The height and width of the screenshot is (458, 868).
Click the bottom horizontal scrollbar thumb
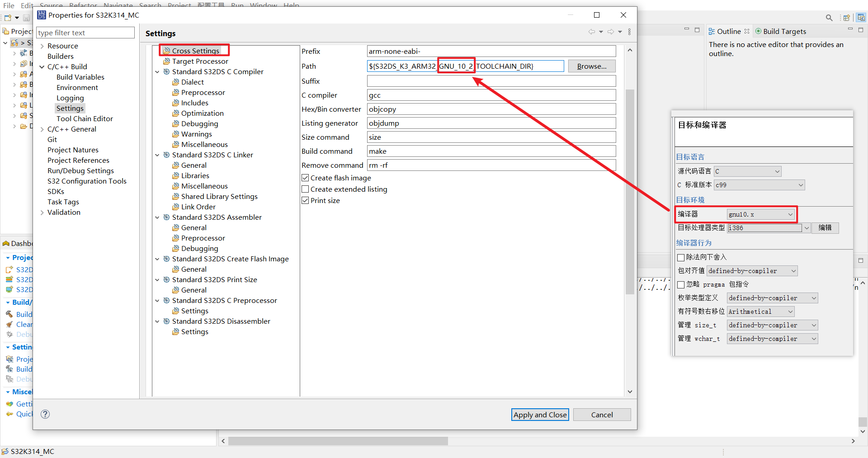(338, 441)
